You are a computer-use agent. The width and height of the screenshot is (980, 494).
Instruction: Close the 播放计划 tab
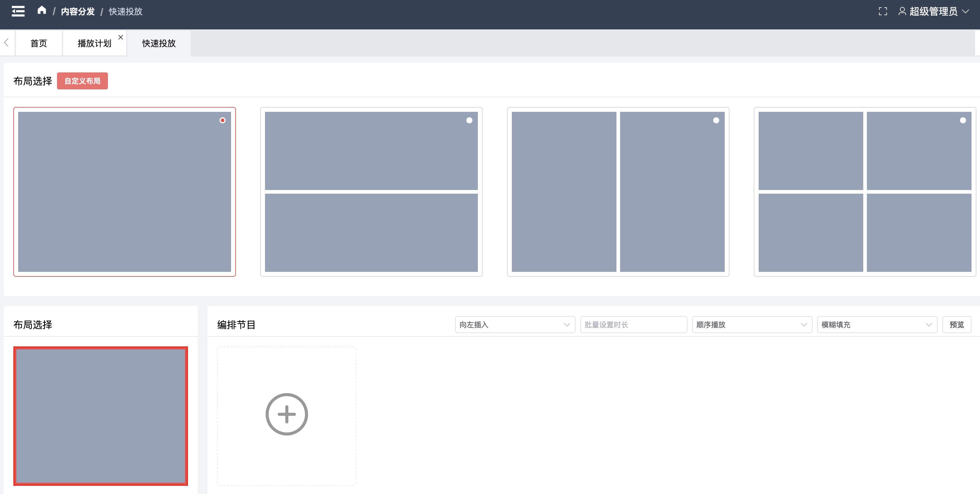click(x=121, y=37)
